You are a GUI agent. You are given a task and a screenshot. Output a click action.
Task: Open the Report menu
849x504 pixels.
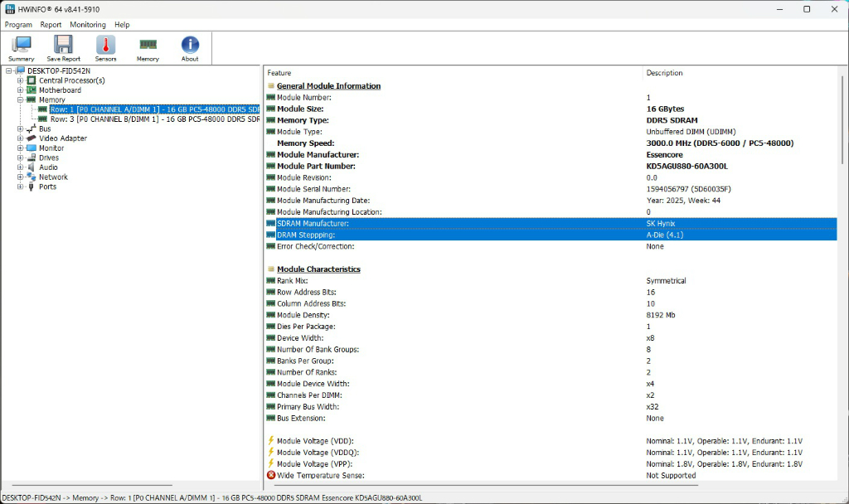point(51,25)
